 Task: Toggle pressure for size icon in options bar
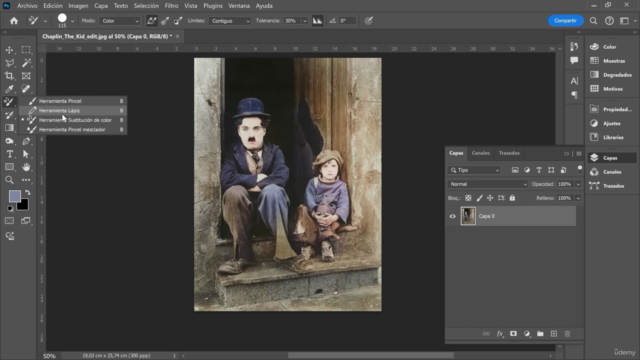click(x=369, y=21)
